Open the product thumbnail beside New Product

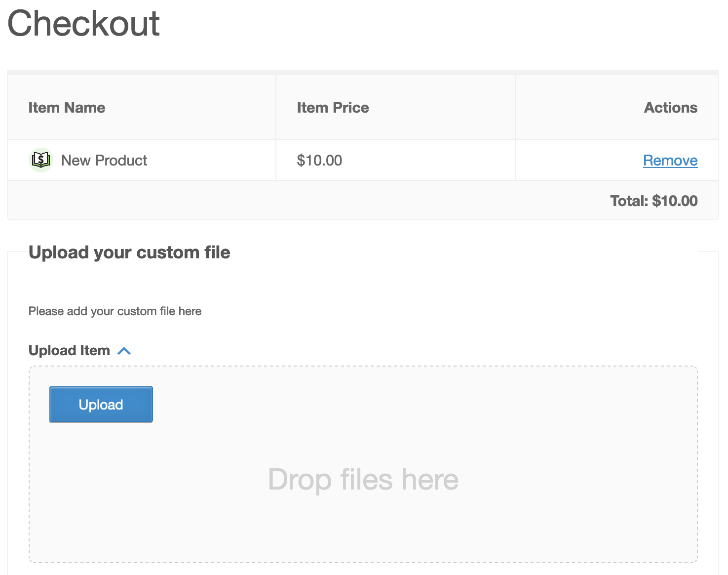point(41,160)
